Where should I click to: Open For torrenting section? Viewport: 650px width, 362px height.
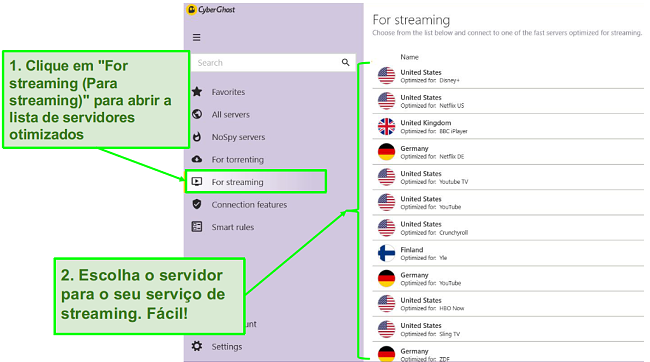tap(238, 159)
